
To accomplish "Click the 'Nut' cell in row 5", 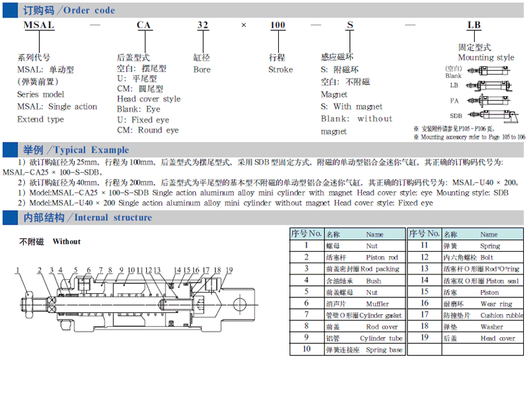I will point(365,292).
